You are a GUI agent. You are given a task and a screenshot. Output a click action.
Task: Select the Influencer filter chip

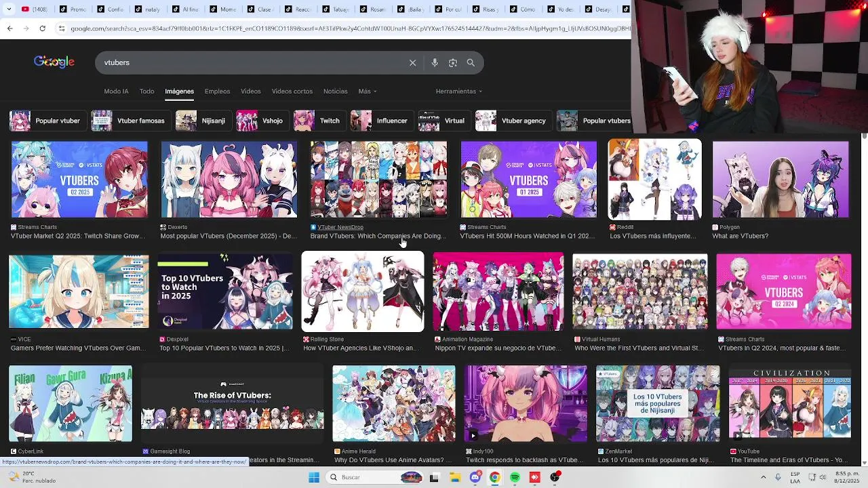pos(382,121)
